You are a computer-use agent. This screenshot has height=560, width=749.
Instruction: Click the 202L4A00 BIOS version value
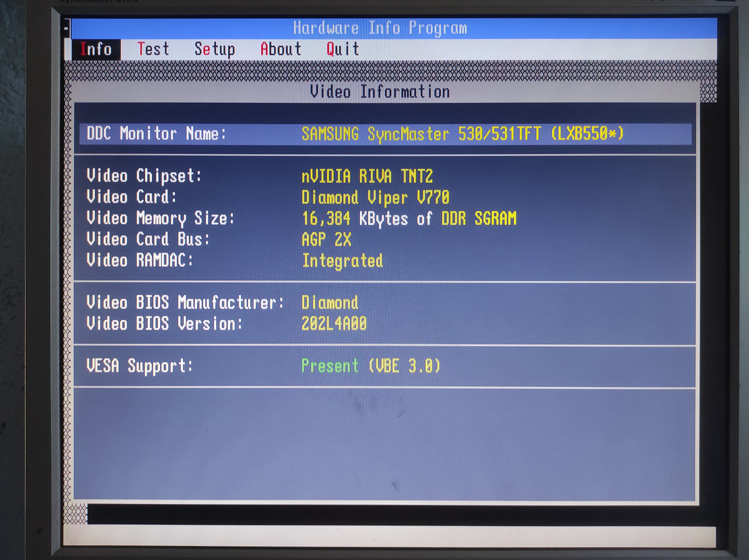coord(334,324)
